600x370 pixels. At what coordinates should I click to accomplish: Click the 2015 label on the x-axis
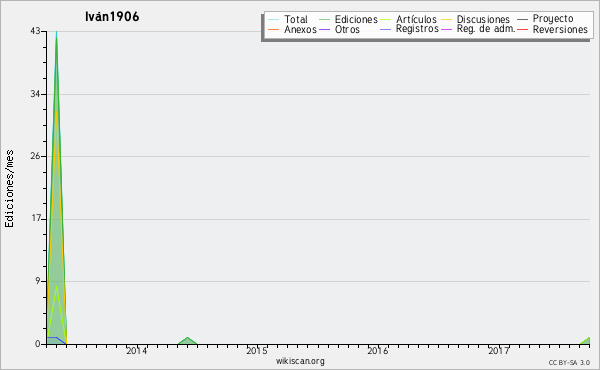point(257,351)
